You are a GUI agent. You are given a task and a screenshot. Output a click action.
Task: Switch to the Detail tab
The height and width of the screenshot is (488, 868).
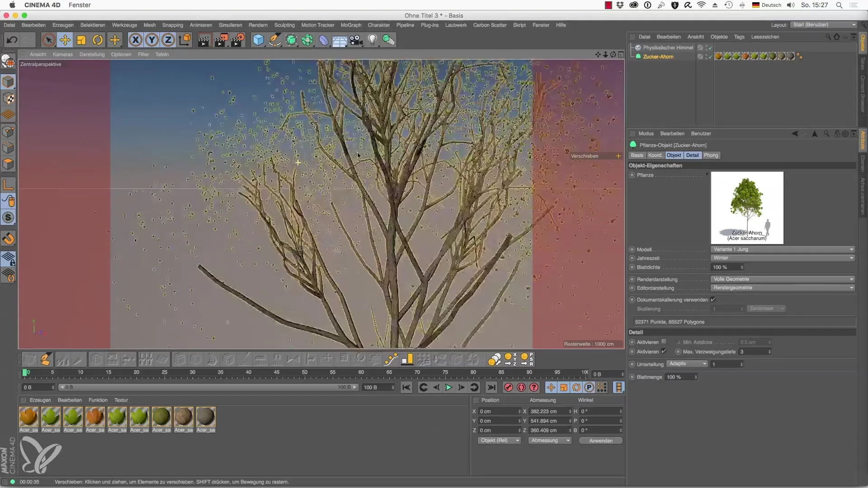click(692, 155)
